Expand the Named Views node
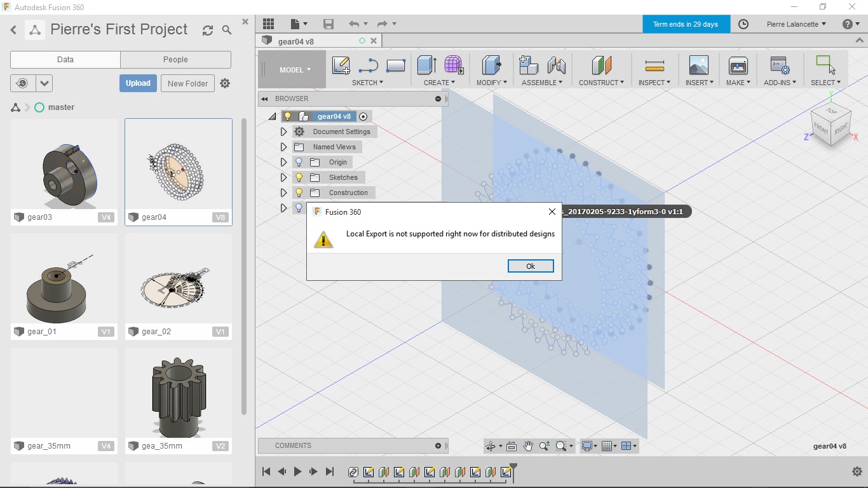Image resolution: width=868 pixels, height=488 pixels. click(283, 147)
